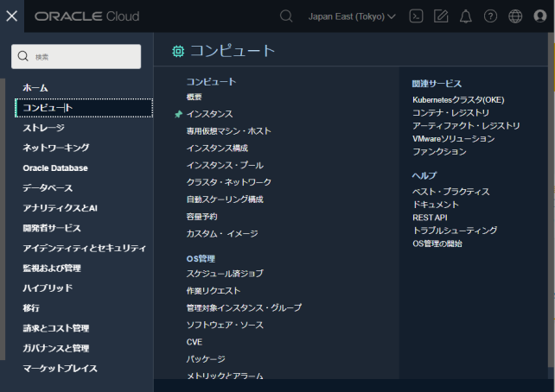Screen dimensions: 555x392
Task: Open the user profile avatar icon
Action: pos(540,16)
